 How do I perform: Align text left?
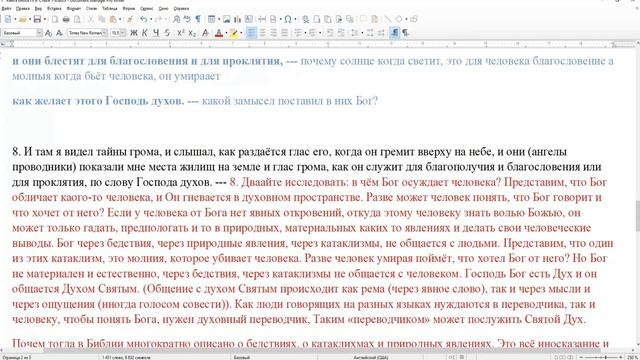pos(251,33)
